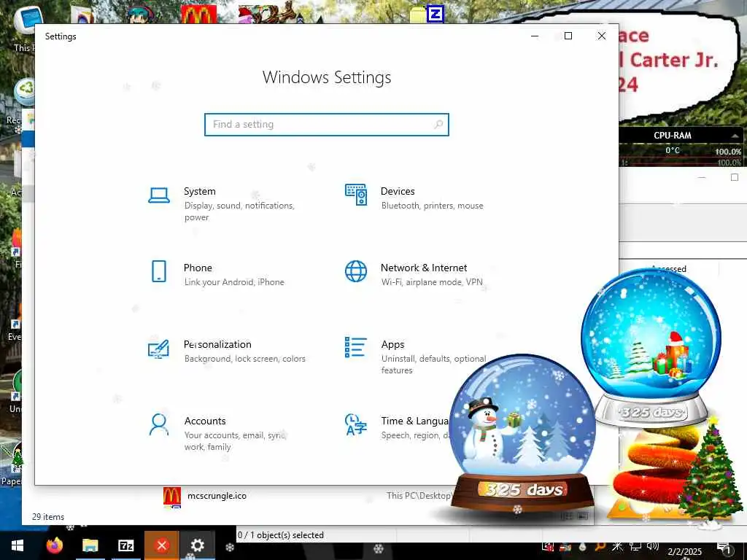Image resolution: width=747 pixels, height=560 pixels.
Task: Open the Personalization title link
Action: pos(217,344)
